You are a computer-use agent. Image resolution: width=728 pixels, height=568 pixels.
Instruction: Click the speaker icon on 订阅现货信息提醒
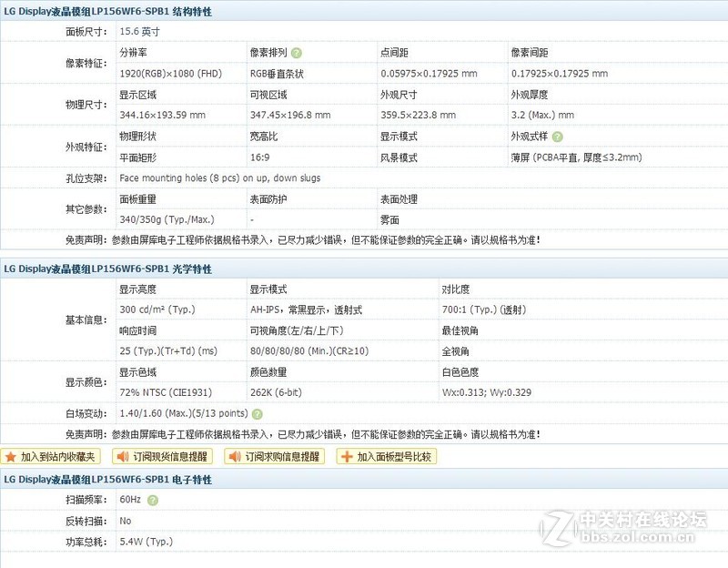point(123,457)
